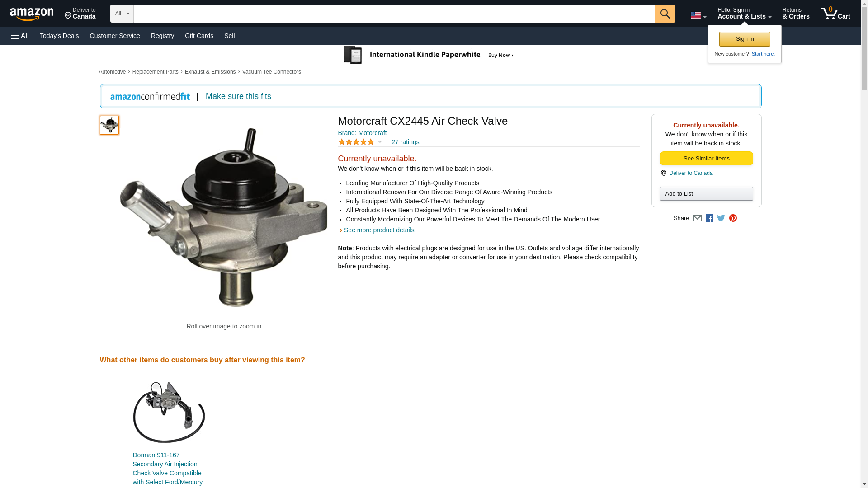
Task: Share on Twitter icon
Action: tap(721, 218)
